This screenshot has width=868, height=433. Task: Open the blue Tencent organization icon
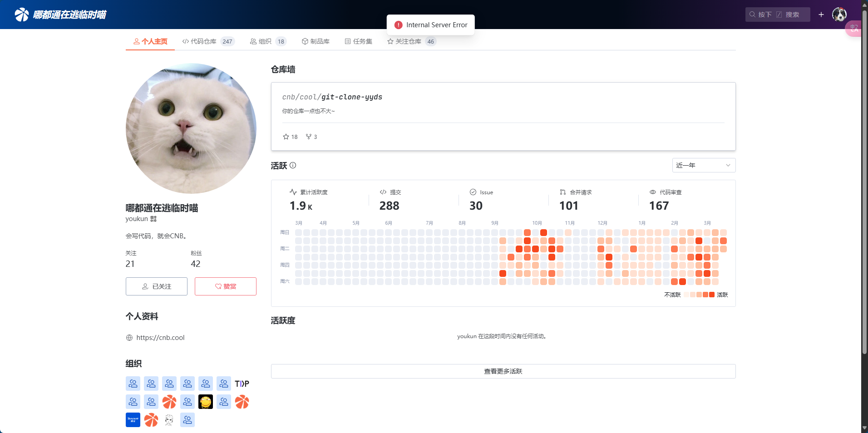pyautogui.click(x=133, y=420)
